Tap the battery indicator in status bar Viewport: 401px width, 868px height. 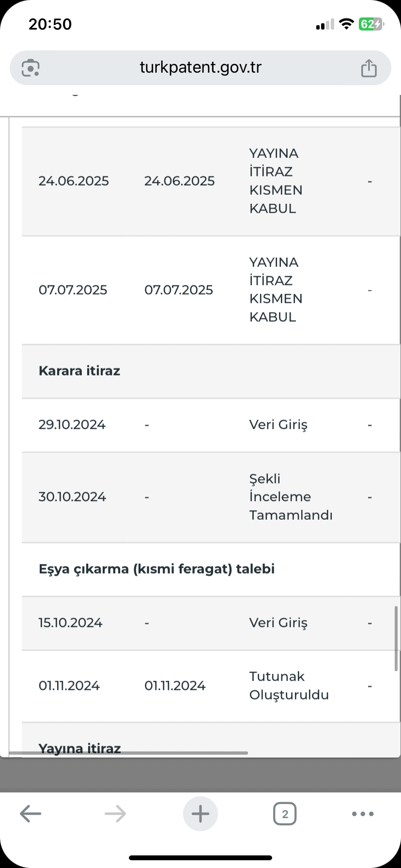(371, 24)
